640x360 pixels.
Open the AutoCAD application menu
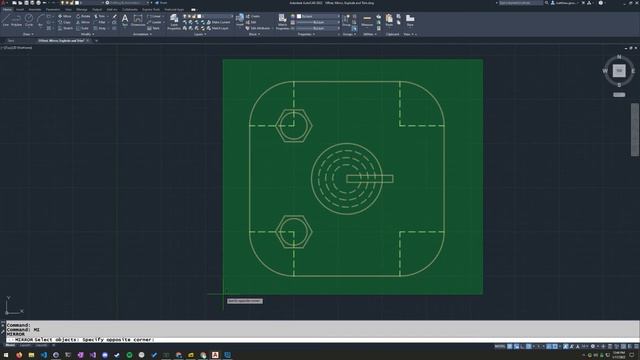(x=4, y=3)
